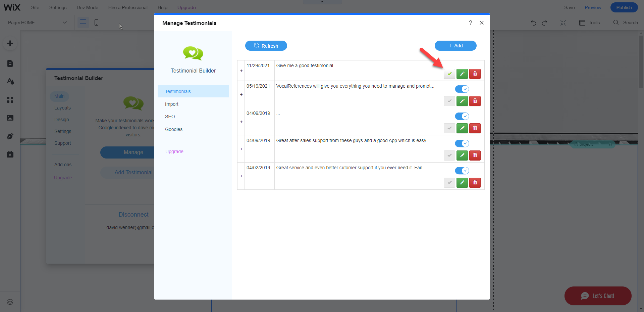Click the Undo arrow icon

pos(533,23)
